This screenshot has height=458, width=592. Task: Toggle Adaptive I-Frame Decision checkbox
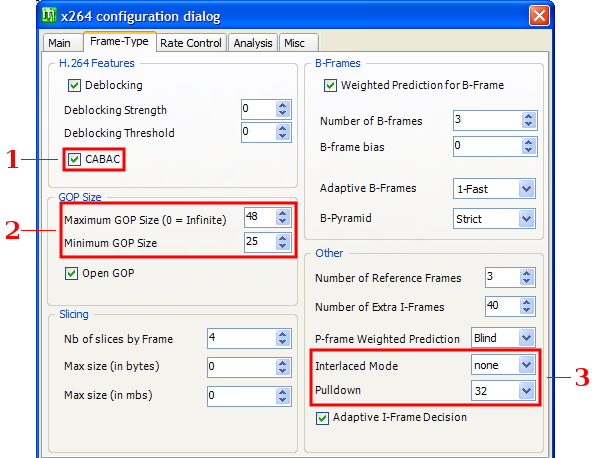tap(322, 418)
